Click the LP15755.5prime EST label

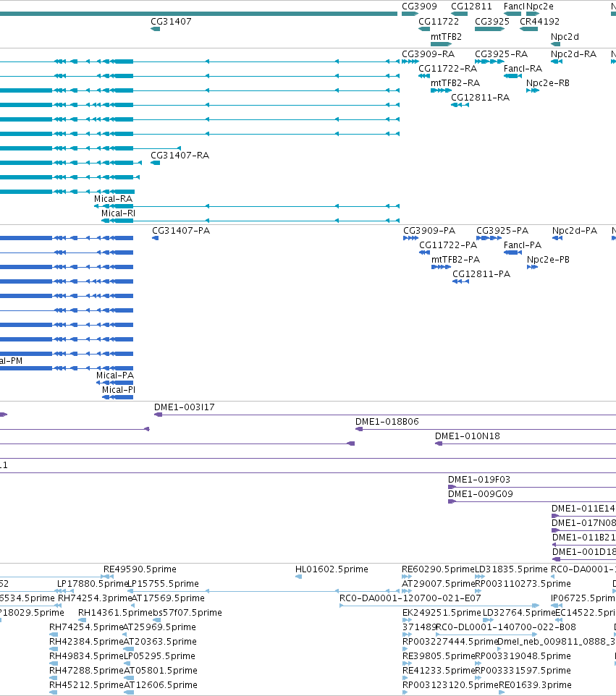tap(164, 583)
